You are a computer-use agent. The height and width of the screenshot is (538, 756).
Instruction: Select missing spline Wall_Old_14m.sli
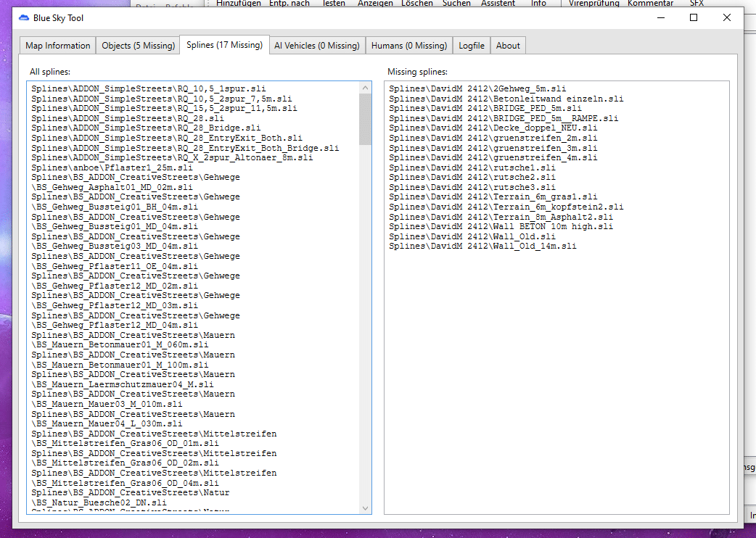[x=482, y=247]
